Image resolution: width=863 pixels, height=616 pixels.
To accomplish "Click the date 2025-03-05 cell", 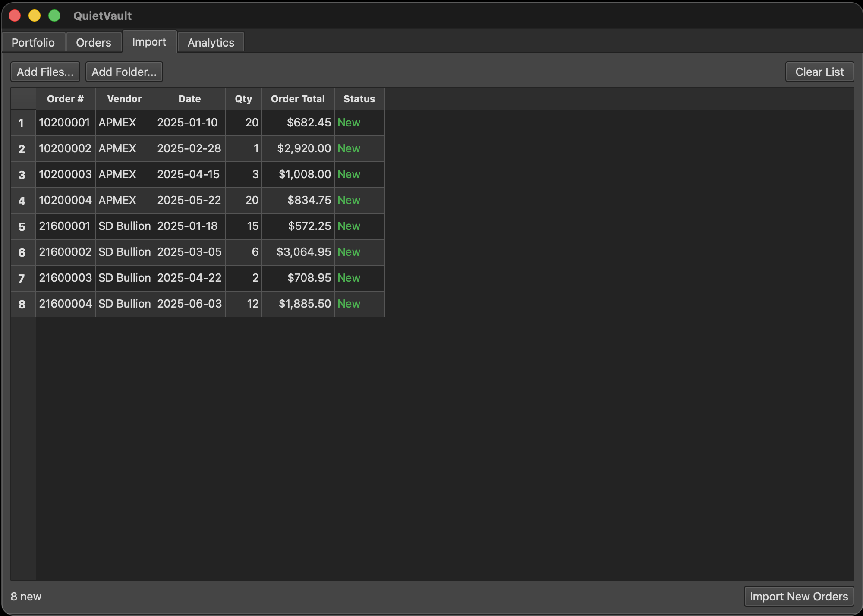I will point(190,252).
